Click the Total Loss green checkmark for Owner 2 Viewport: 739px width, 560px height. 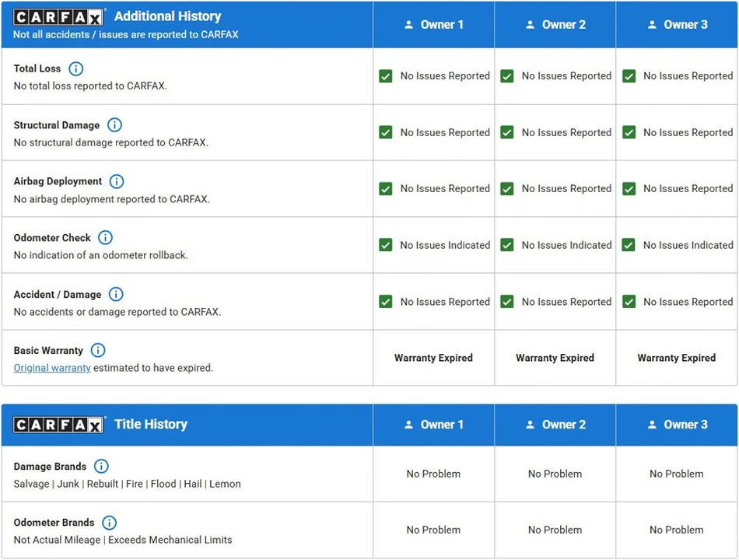(507, 76)
